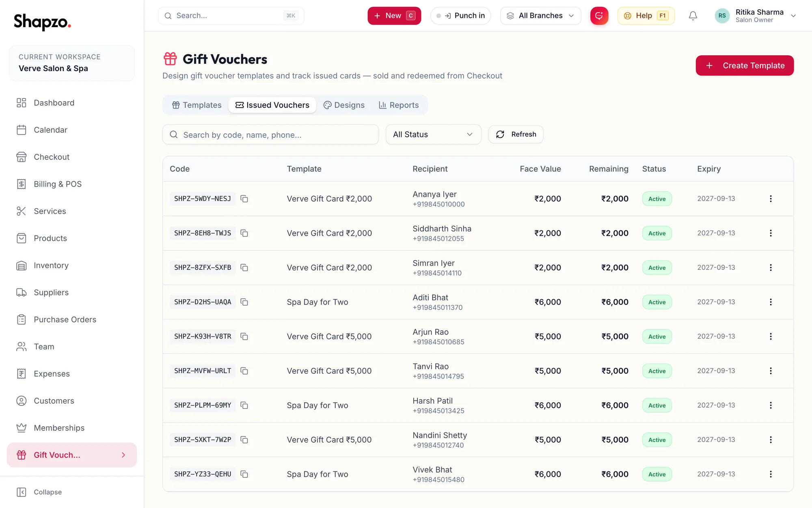Click the red chat assistant icon
The height and width of the screenshot is (508, 812).
599,16
